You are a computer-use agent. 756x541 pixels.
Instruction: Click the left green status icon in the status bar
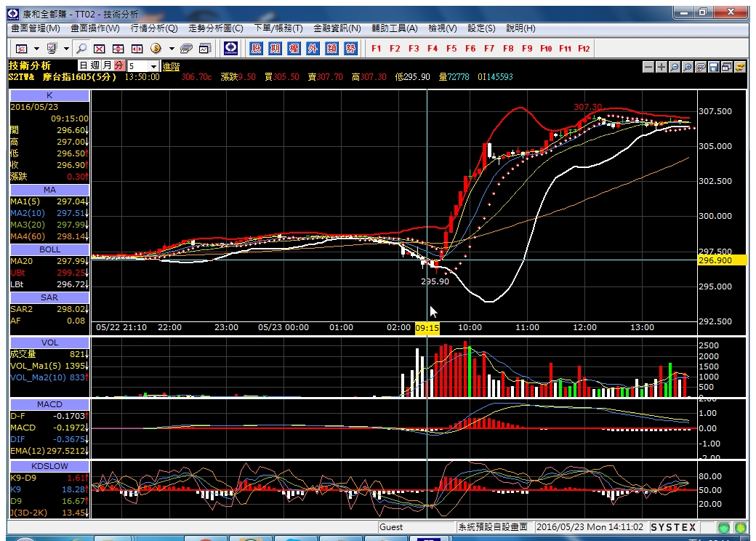pos(724,527)
